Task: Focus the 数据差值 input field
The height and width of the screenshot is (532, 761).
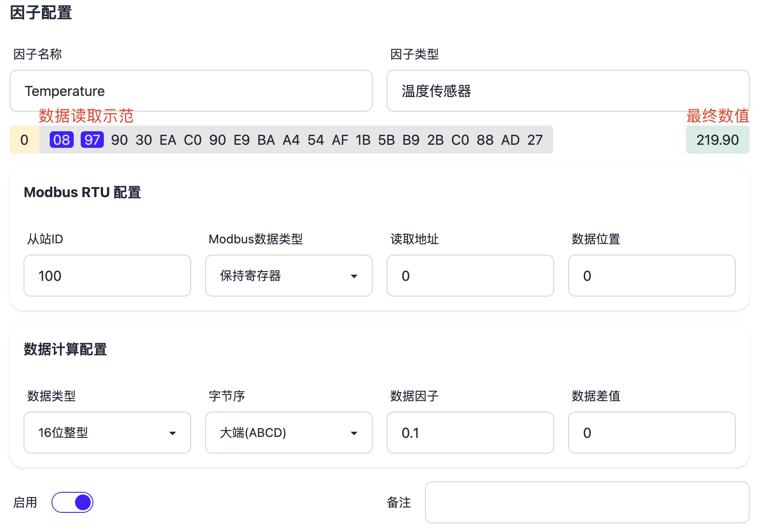Action: 651,433
